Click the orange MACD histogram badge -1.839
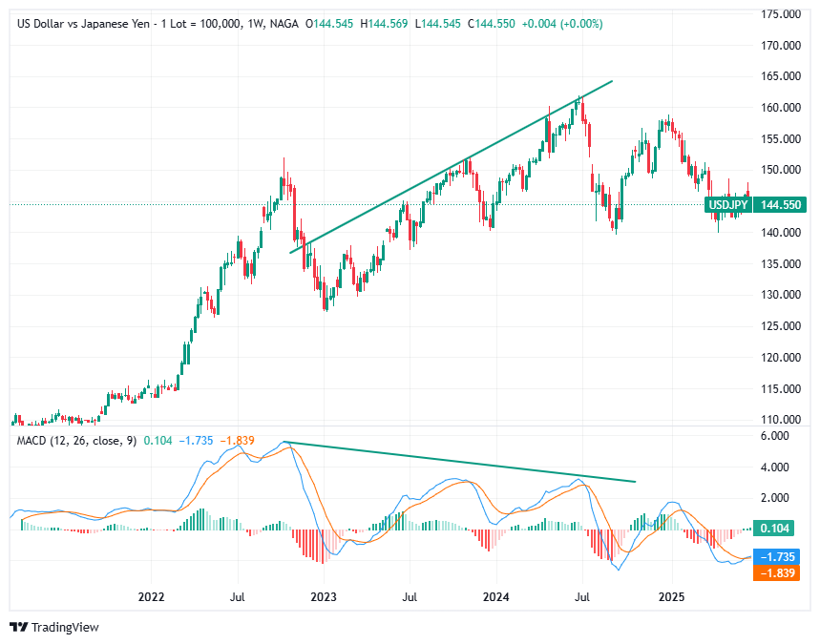Image resolution: width=820 pixels, height=644 pixels. pos(775,573)
